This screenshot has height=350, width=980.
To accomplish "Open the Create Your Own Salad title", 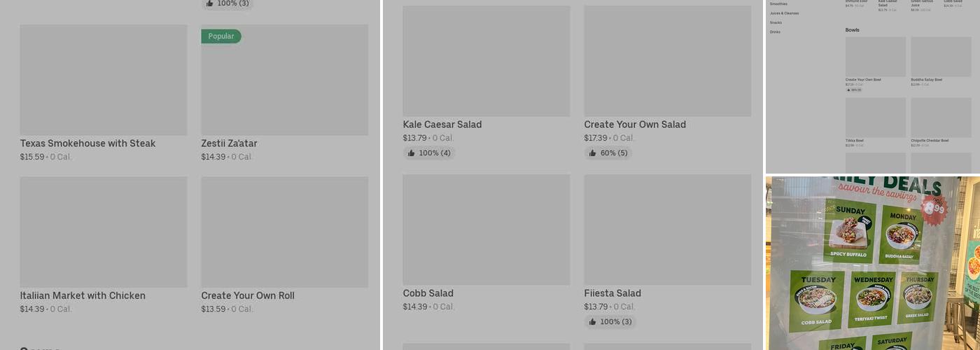I will [x=635, y=125].
